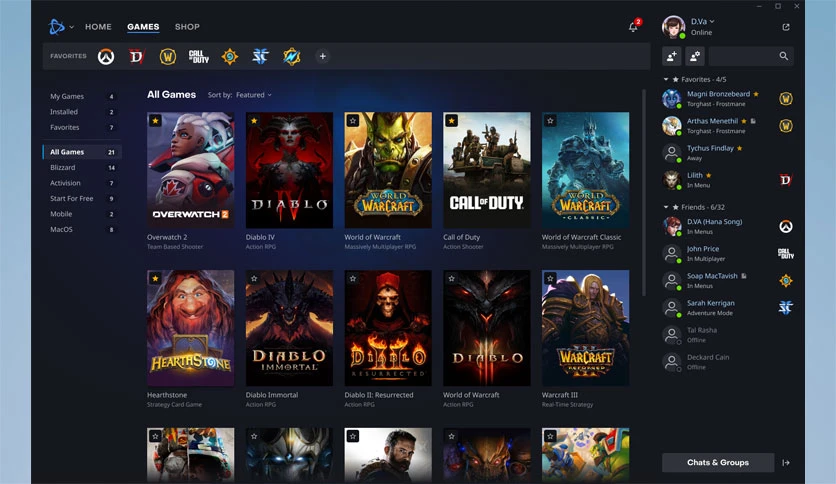The image size is (836, 484).
Task: Click WoW icon beside Magni Bronzebeard
Action: [785, 99]
